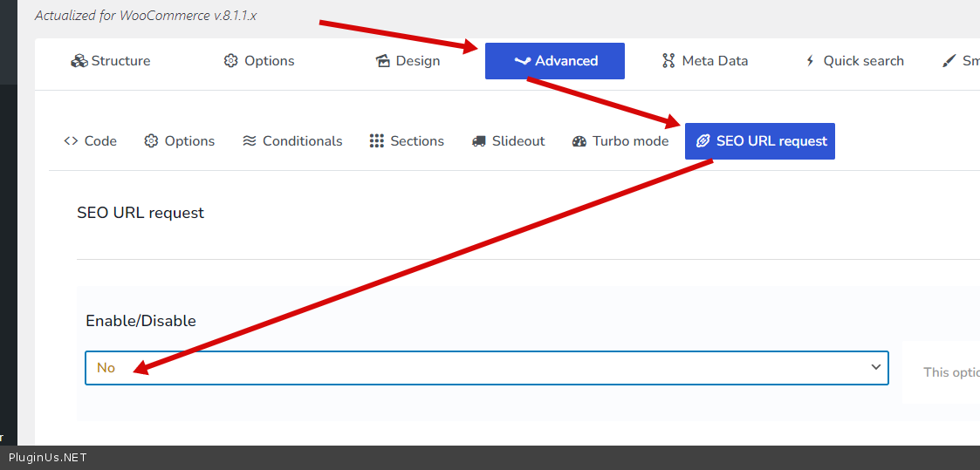Click the PluginUs.NET link in bottom bar

[x=48, y=458]
